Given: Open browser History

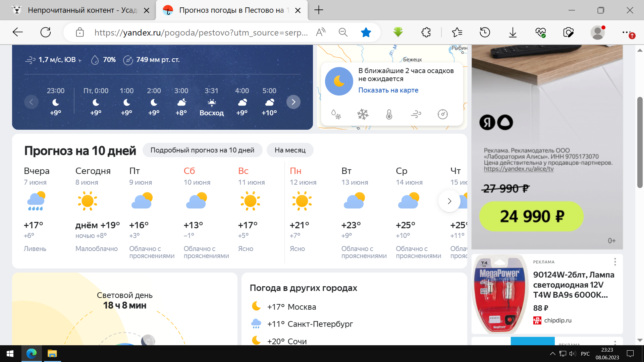Looking at the screenshot, I should tap(485, 33).
